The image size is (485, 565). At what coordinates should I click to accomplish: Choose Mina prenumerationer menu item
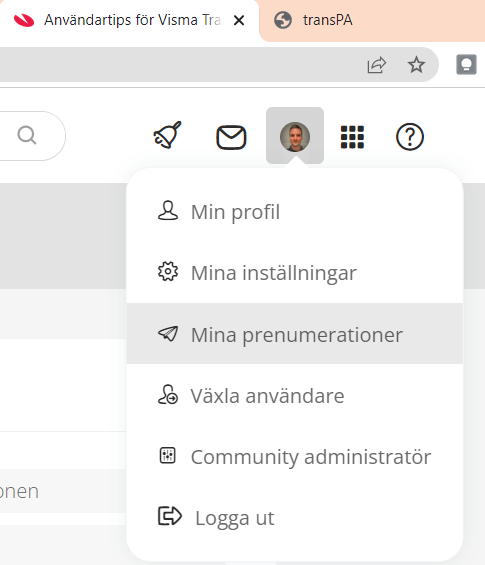[x=294, y=334]
